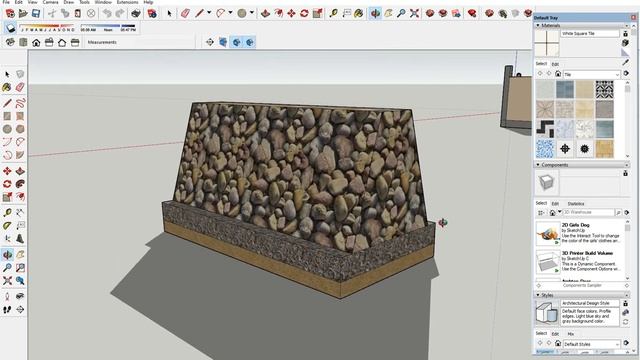The width and height of the screenshot is (640, 360).
Task: Select the Move tool in top toolbar
Action: (291, 13)
